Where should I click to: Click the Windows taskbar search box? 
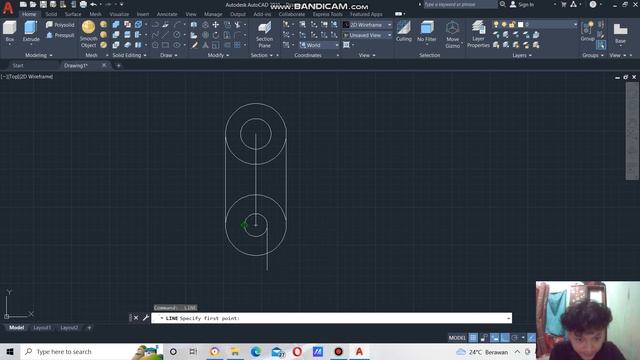92,351
